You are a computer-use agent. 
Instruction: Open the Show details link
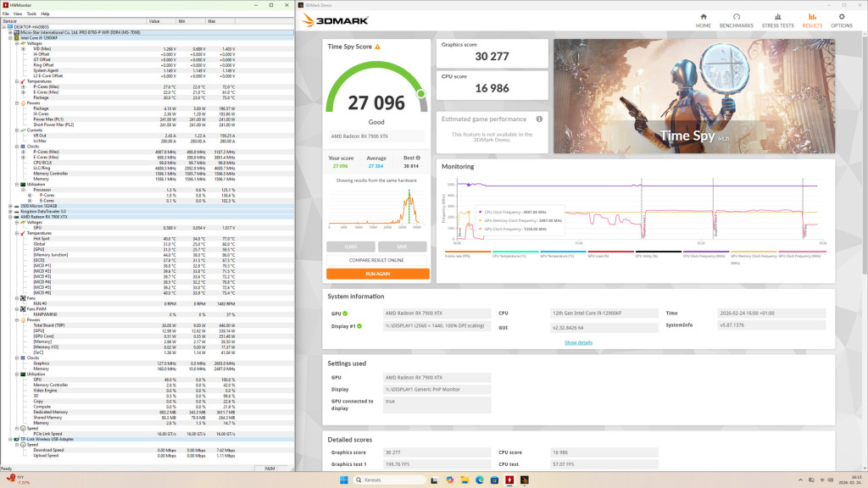(x=578, y=342)
